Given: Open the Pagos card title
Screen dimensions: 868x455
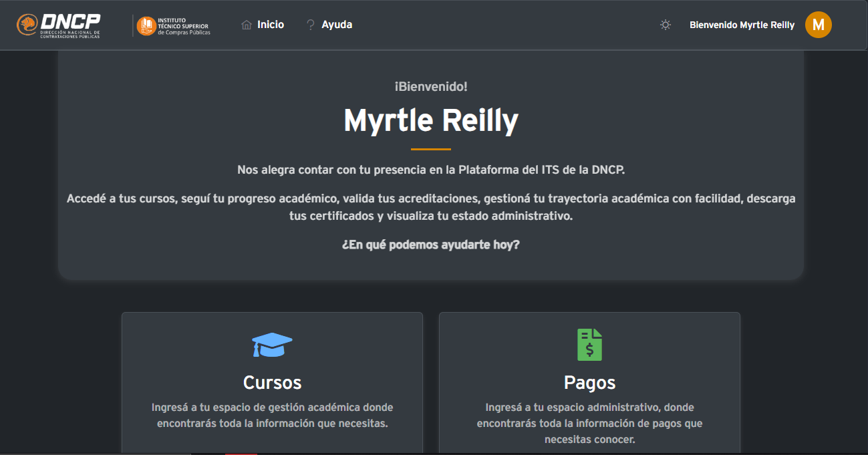Looking at the screenshot, I should click(589, 382).
